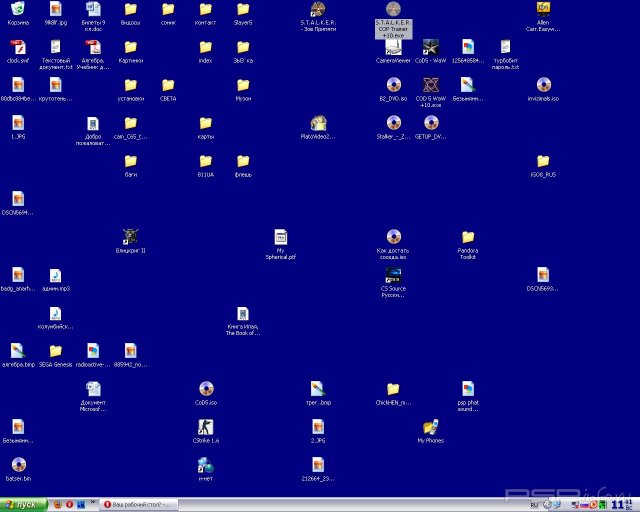The height and width of the screenshot is (512, 640).
Task: Open the Pandora Toolkit folder
Action: point(467,237)
